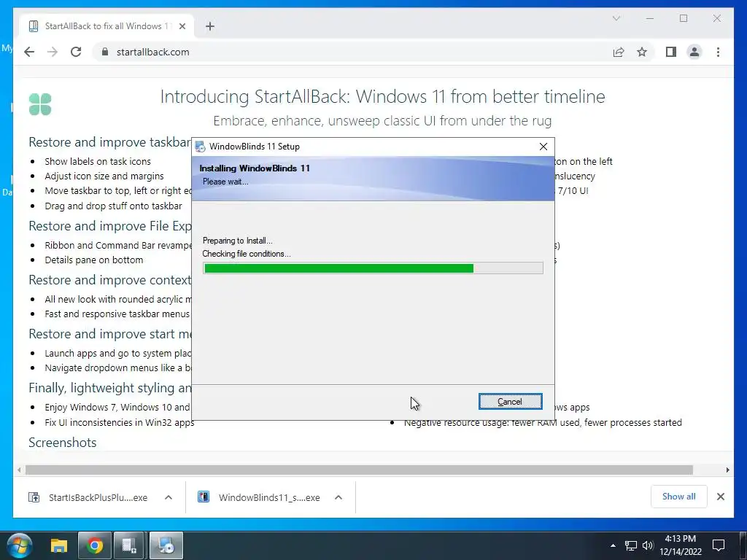Cancel the WindowBlinds 11 installation
Screen dimensions: 747x560
(510, 402)
